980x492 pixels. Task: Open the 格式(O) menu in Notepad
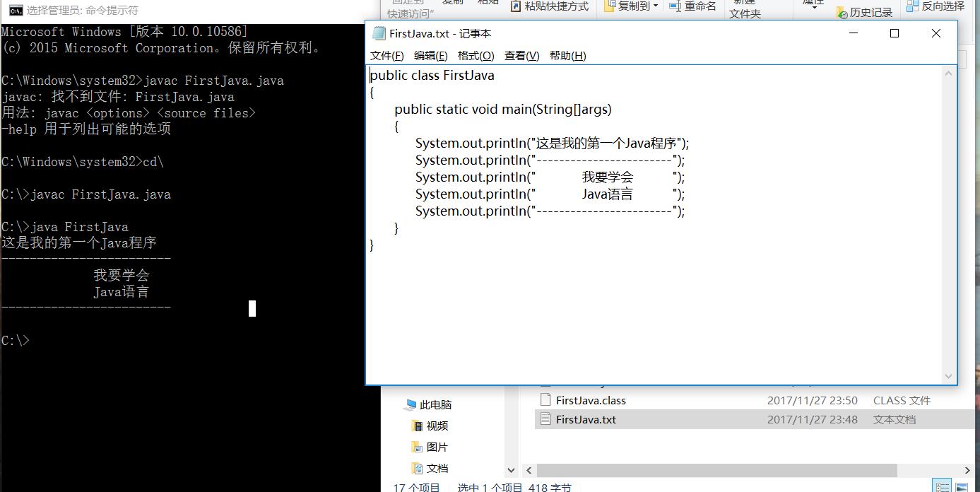476,56
